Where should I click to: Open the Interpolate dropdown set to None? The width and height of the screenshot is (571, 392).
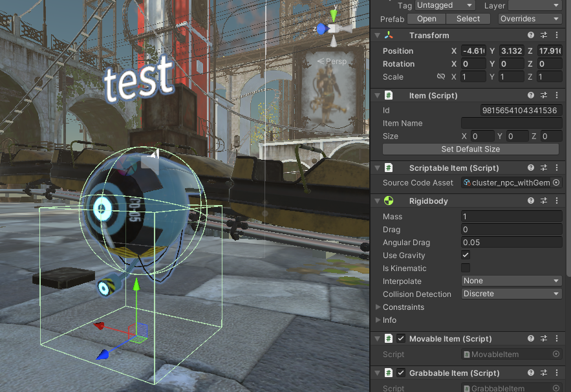pyautogui.click(x=512, y=281)
